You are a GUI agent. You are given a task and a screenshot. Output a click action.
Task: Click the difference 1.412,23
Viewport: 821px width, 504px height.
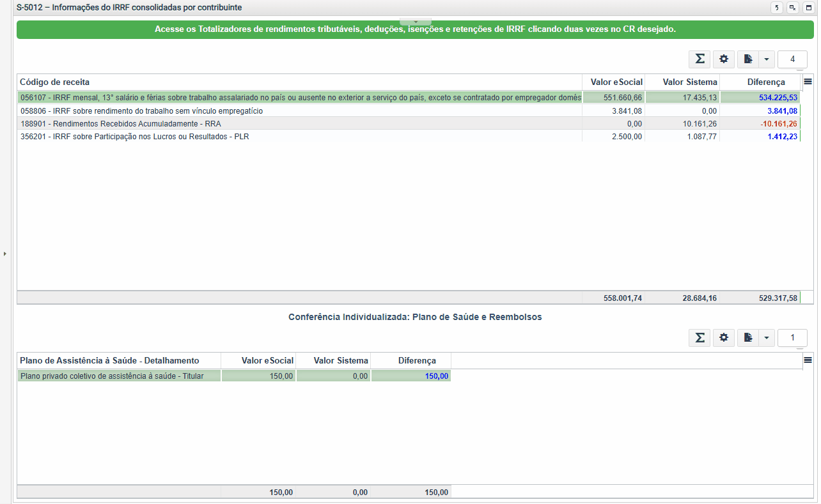pos(782,136)
